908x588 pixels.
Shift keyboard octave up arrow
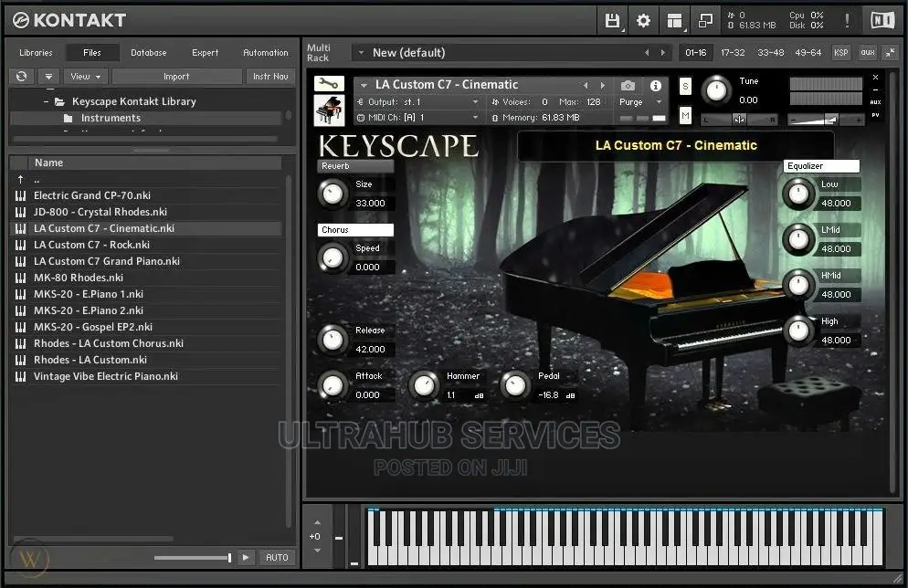(317, 522)
